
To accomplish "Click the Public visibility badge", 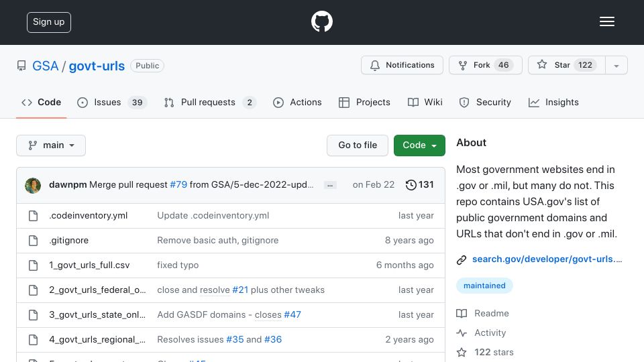I will pyautogui.click(x=147, y=66).
